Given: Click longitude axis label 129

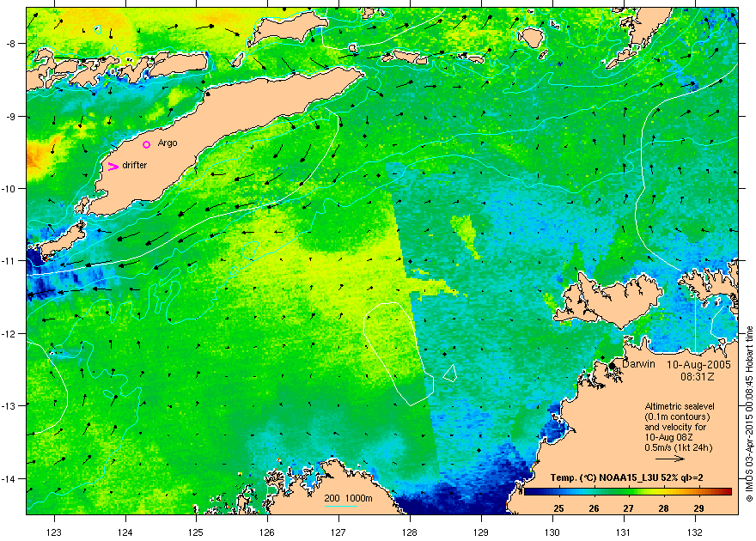Looking at the screenshot, I should coord(481,532).
